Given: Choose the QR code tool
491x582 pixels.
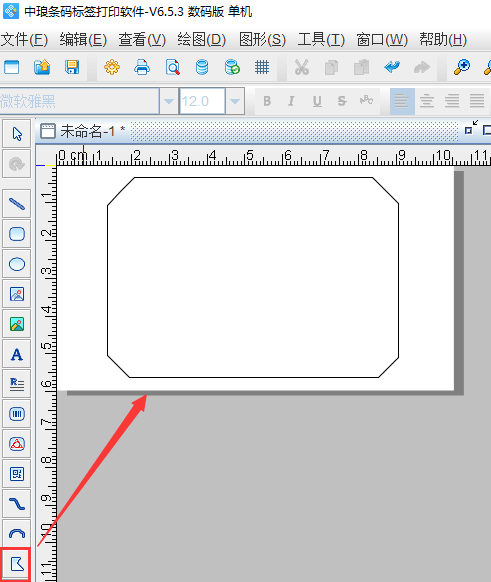Looking at the screenshot, I should coord(17,474).
